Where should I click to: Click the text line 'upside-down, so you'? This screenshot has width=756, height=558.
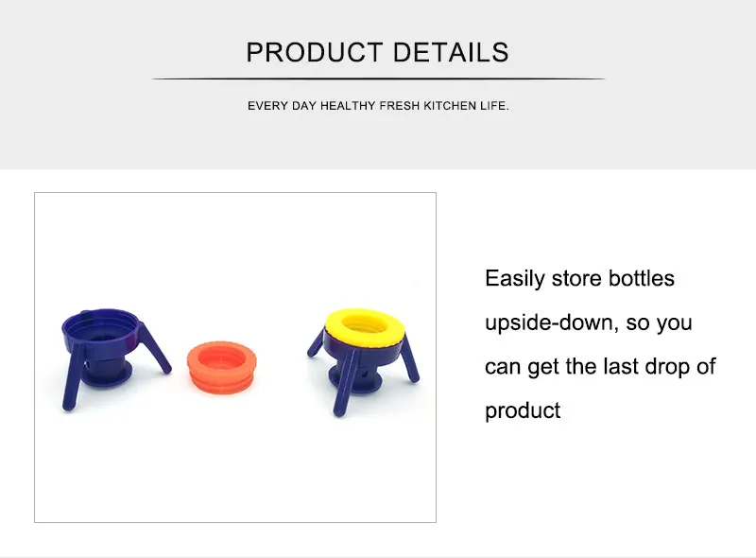tap(588, 323)
